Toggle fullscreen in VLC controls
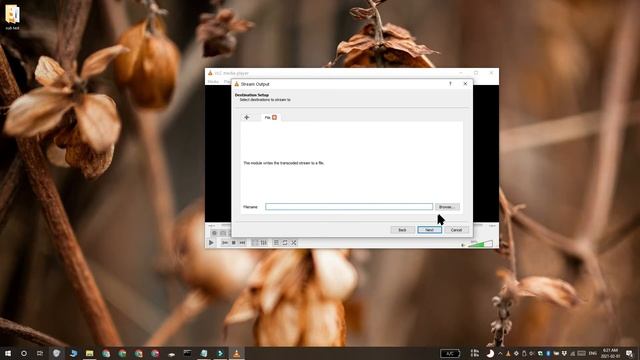 click(x=255, y=243)
